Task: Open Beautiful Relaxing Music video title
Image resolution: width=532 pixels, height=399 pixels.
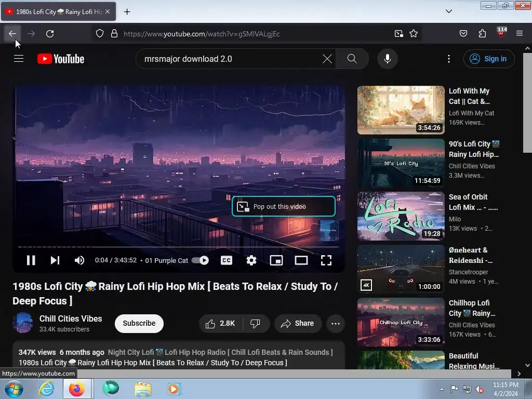Action: (x=474, y=361)
